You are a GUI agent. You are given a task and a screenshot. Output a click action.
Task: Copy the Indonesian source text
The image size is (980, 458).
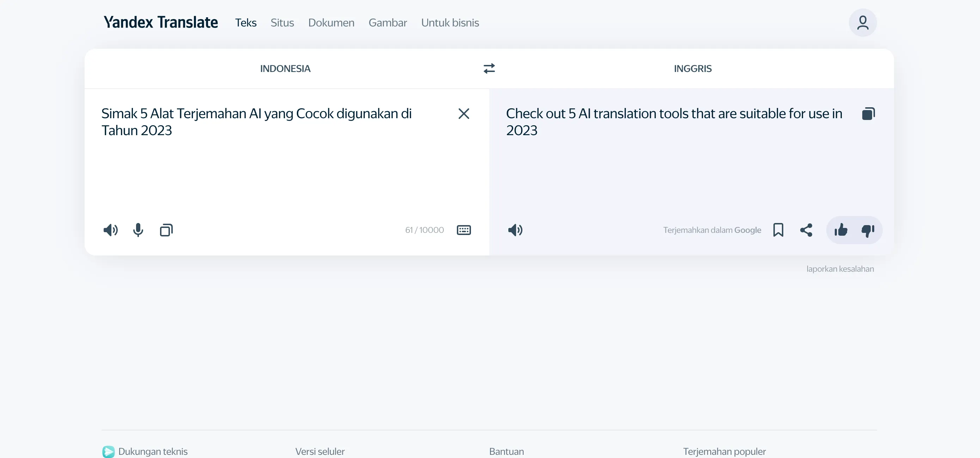coord(166,230)
